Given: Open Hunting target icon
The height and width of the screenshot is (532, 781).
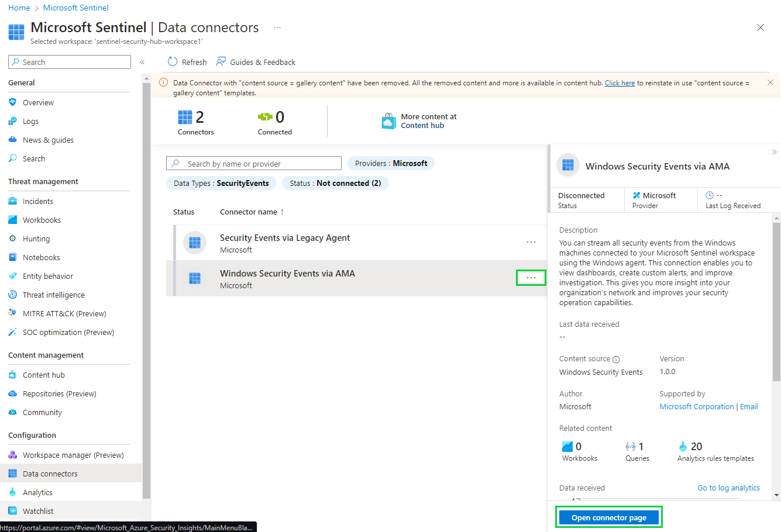Looking at the screenshot, I should tap(13, 239).
